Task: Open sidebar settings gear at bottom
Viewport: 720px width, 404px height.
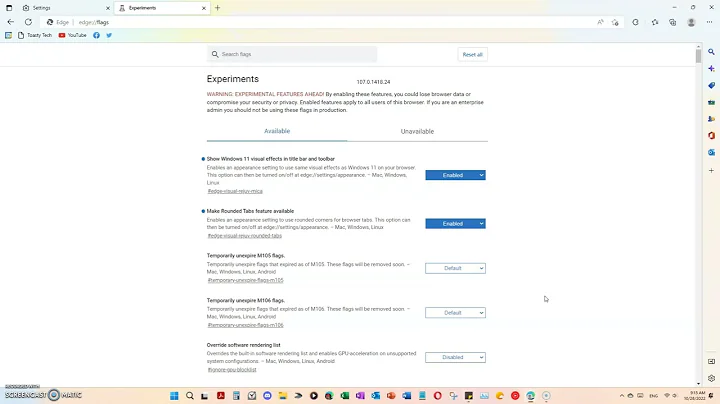Action: pos(711,378)
